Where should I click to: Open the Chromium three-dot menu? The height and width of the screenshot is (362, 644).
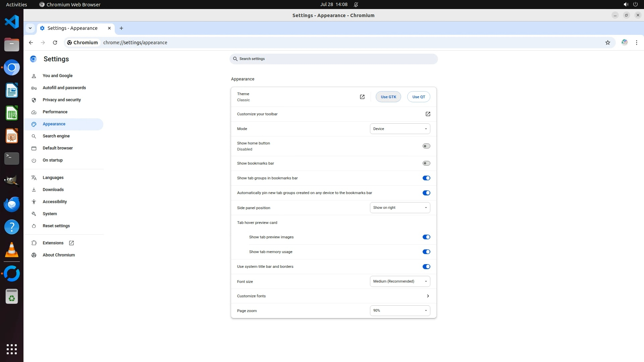click(x=636, y=43)
